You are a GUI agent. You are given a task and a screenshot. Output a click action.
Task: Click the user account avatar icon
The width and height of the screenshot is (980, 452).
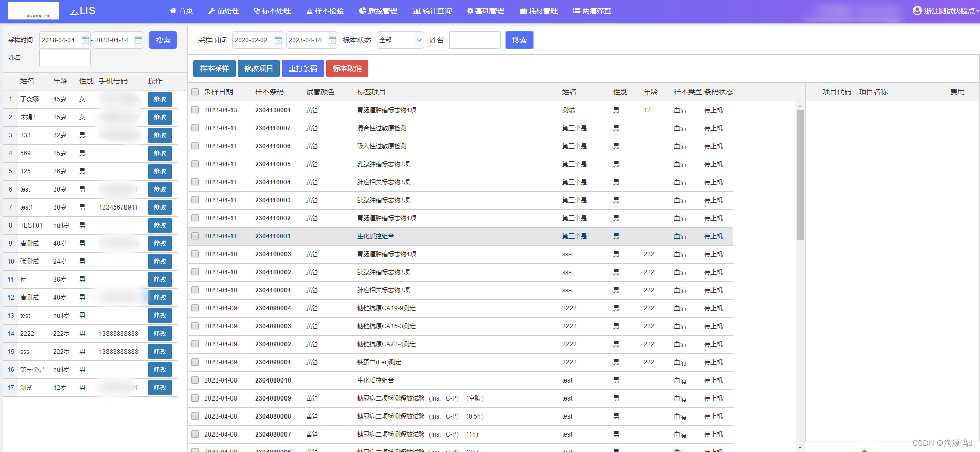(x=917, y=11)
